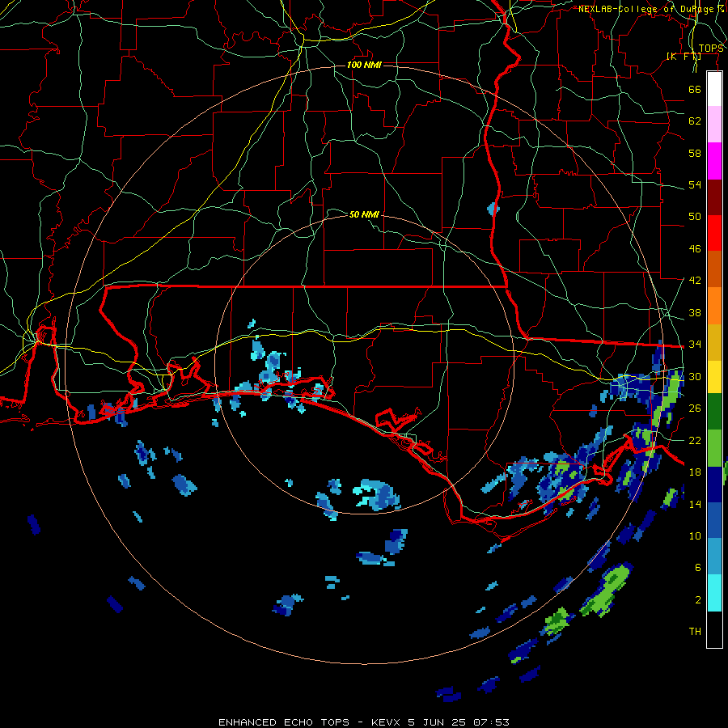Click the dark red 50-54 legend band

pyautogui.click(x=714, y=197)
